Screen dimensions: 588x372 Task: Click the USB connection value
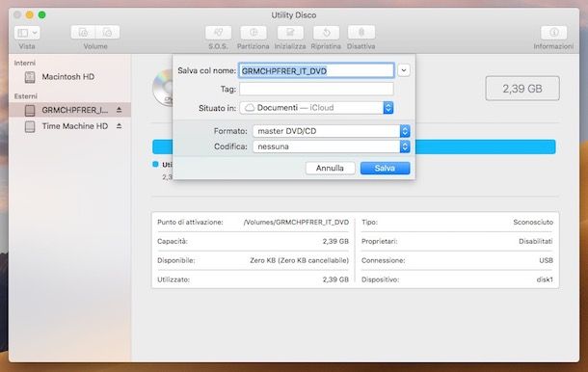tap(546, 260)
